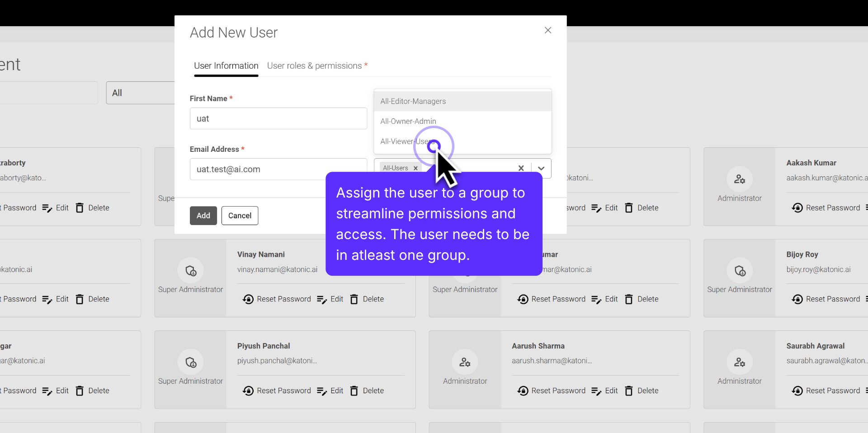The height and width of the screenshot is (433, 868).
Task: Click the Reset Password icon for Aarush Sharma
Action: point(523,391)
